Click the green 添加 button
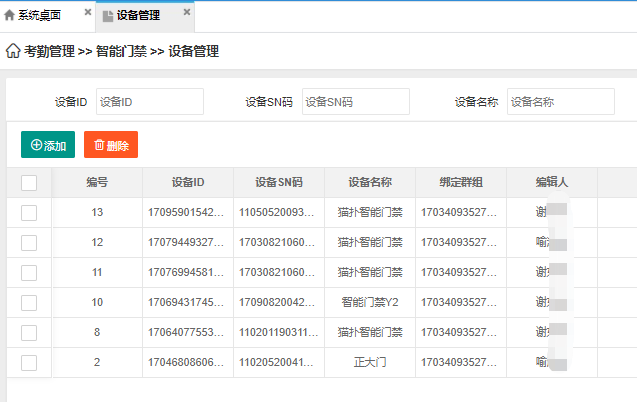 [48, 145]
